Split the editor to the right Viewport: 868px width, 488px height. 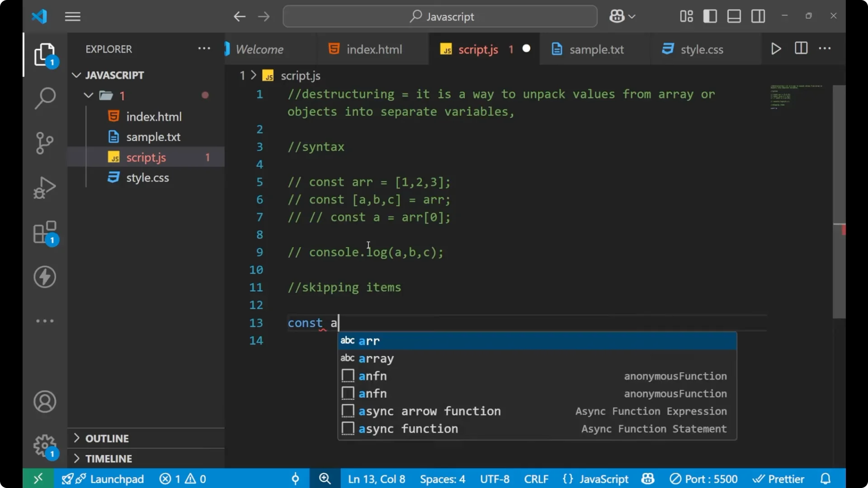click(801, 48)
